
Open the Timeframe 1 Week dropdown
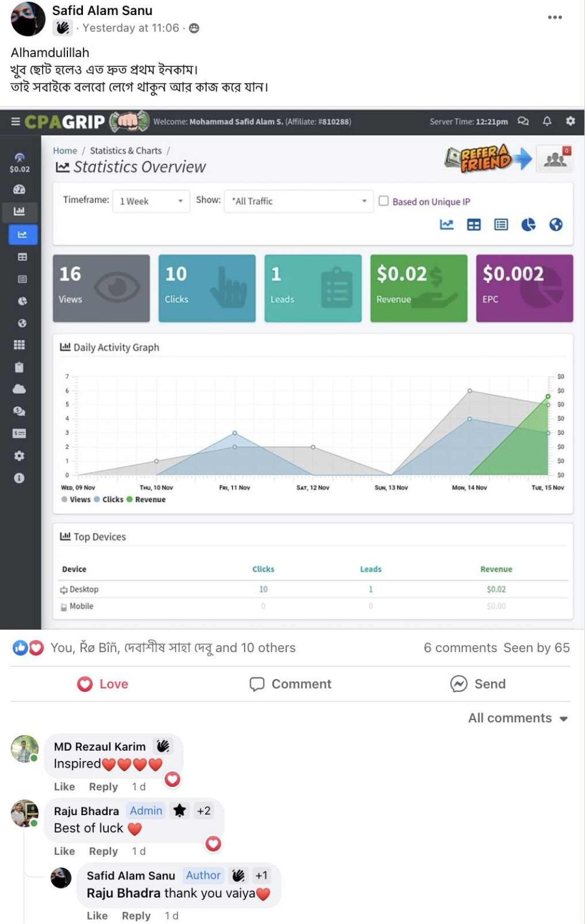[x=152, y=201]
